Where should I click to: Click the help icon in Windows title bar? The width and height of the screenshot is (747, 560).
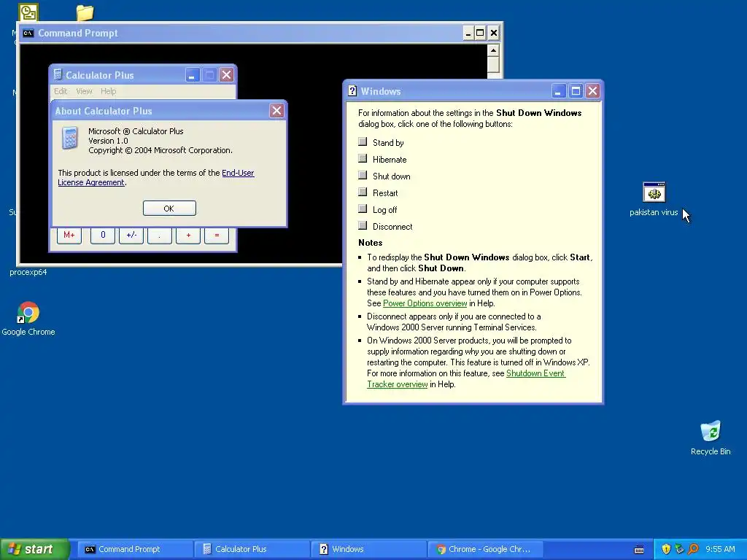pyautogui.click(x=352, y=91)
